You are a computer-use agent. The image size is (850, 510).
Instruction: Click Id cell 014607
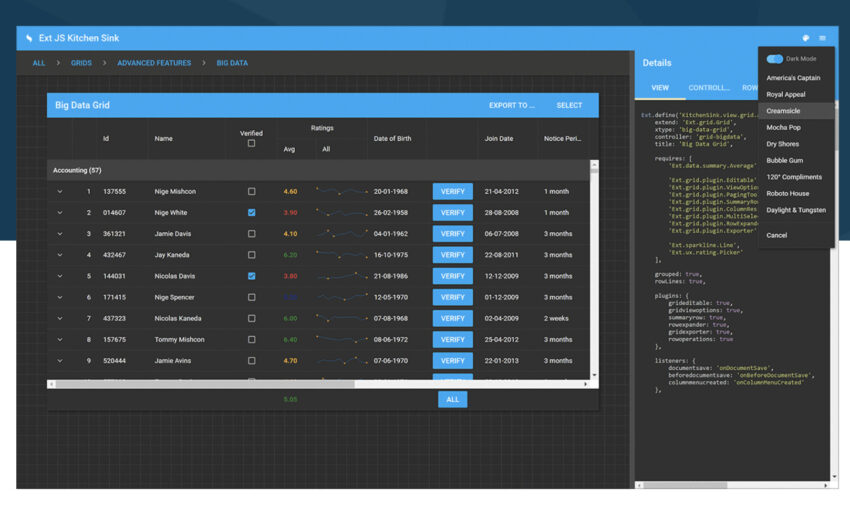pyautogui.click(x=114, y=212)
